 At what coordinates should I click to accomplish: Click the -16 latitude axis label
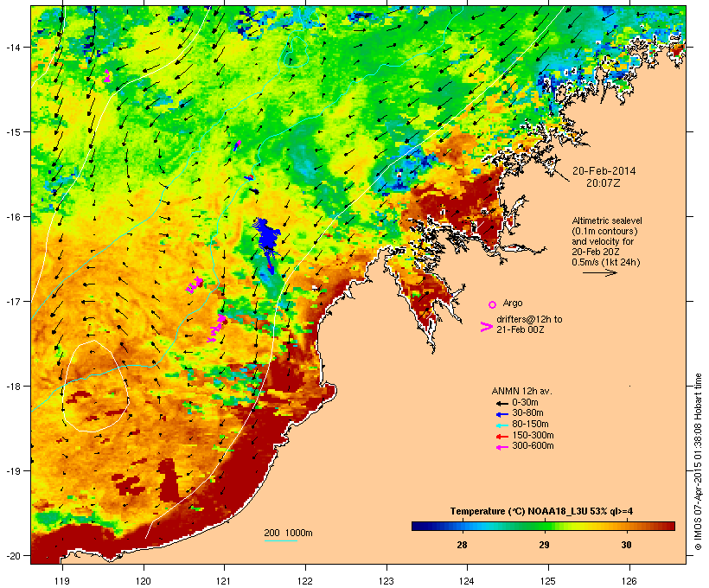pyautogui.click(x=12, y=217)
